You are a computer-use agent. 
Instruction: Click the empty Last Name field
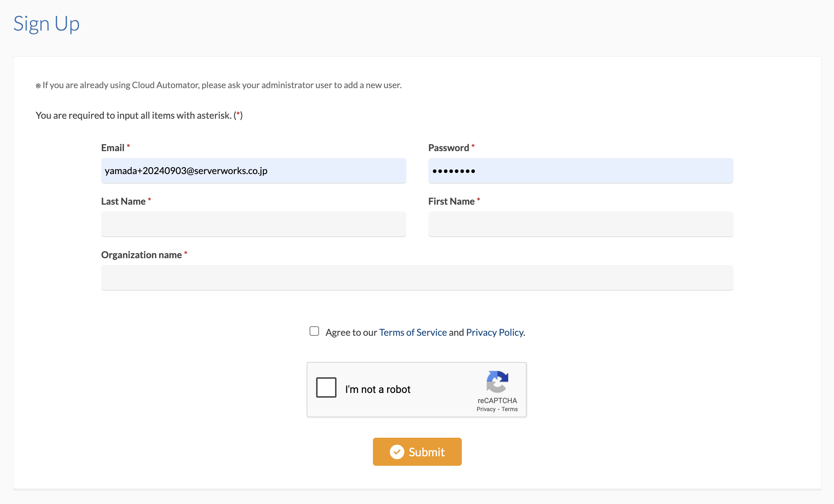click(253, 224)
